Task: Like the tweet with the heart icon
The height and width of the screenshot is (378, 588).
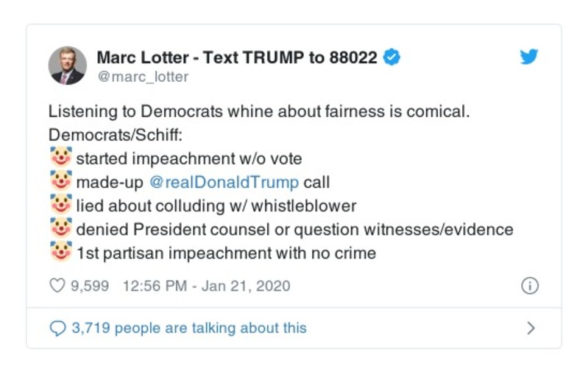Action: click(57, 286)
